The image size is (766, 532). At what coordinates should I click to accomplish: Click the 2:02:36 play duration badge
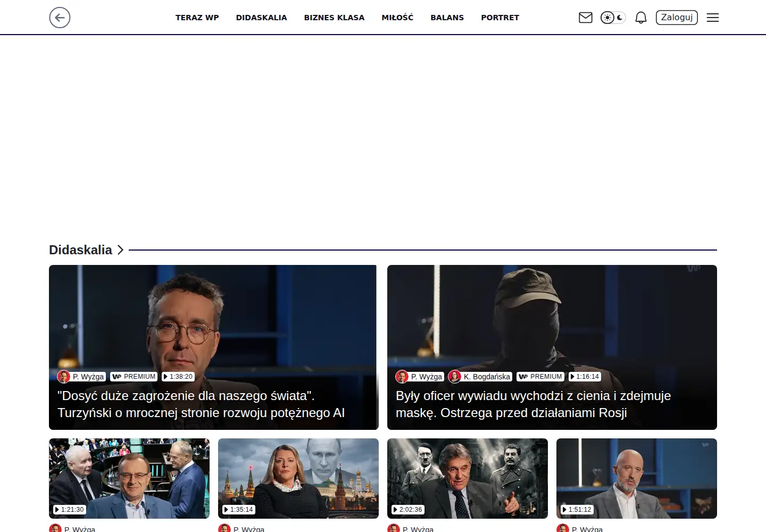click(x=407, y=510)
